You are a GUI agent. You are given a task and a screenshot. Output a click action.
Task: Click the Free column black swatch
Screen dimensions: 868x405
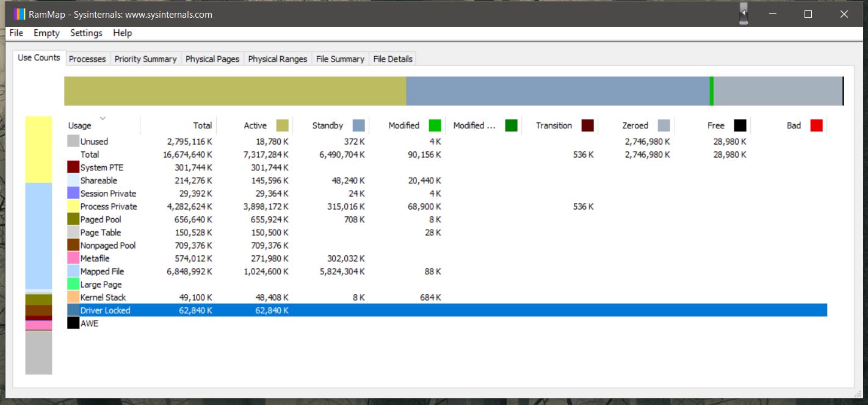[x=740, y=125]
